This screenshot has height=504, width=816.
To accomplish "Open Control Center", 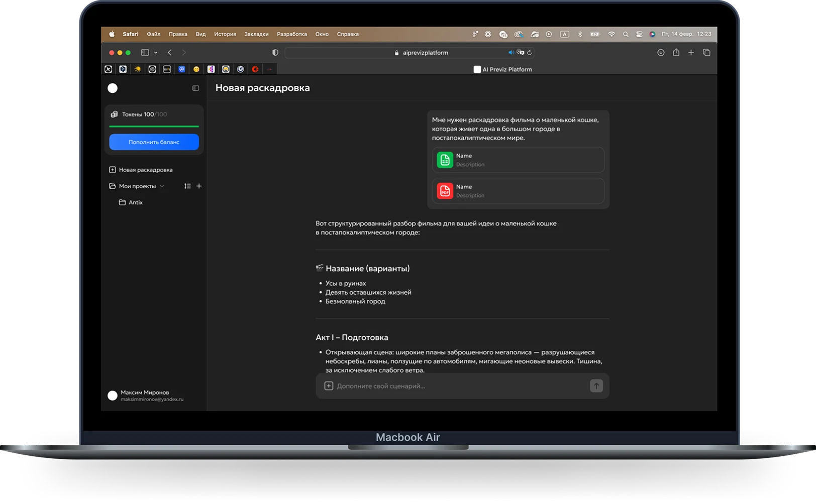I will coord(639,34).
